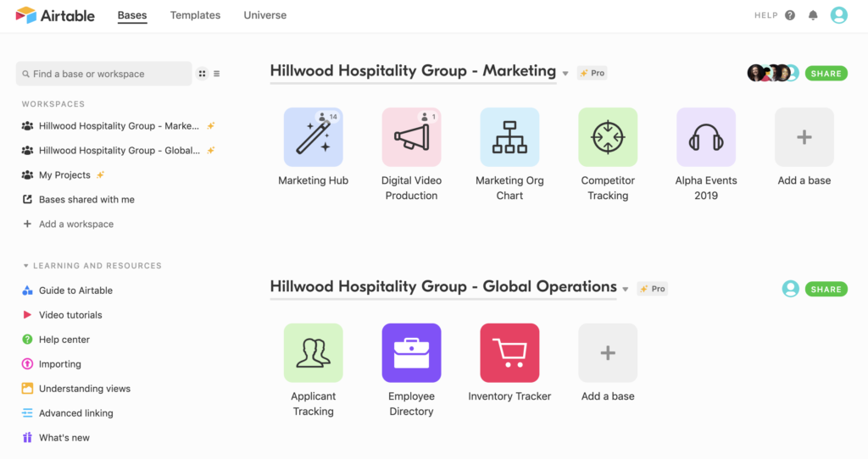Image resolution: width=868 pixels, height=459 pixels.
Task: Click the Find a base or workspace field
Action: pyautogui.click(x=104, y=74)
